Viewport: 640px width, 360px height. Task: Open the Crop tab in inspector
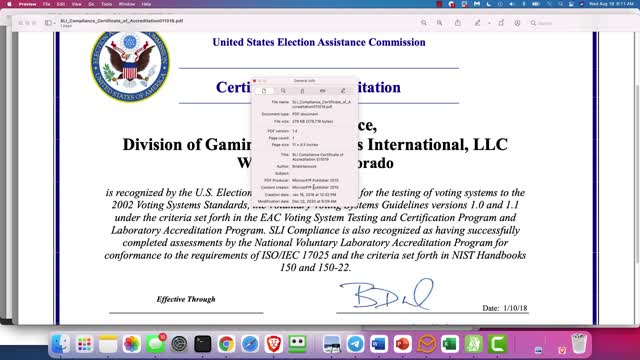pyautogui.click(x=322, y=91)
